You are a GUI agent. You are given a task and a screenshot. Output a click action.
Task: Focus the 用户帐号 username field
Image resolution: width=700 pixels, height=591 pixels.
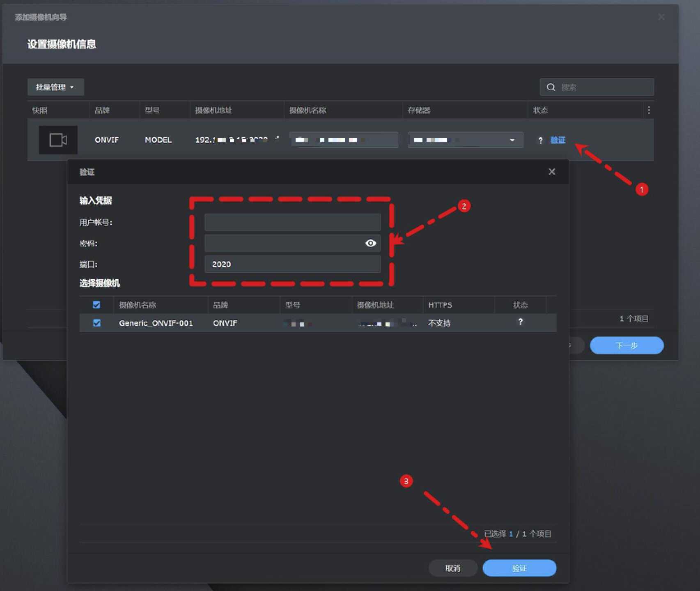click(292, 222)
